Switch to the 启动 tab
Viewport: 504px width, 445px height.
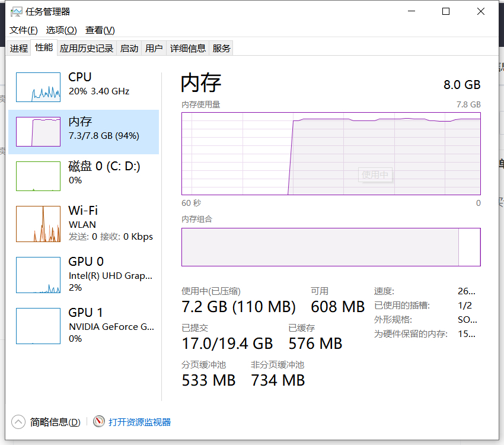point(129,48)
